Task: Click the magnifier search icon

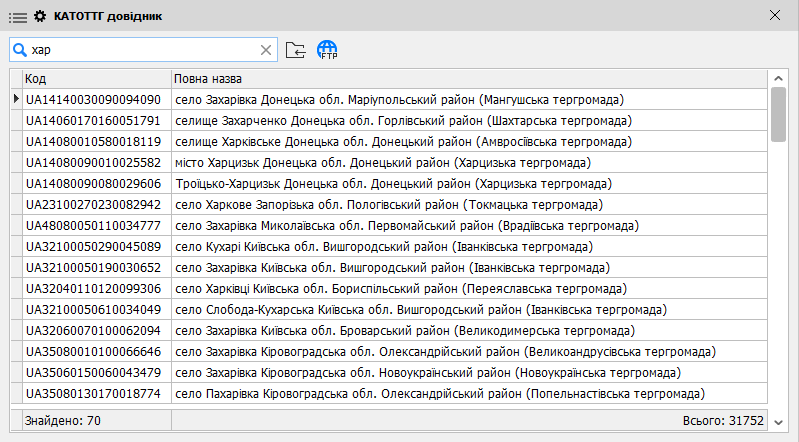Action: [19, 50]
